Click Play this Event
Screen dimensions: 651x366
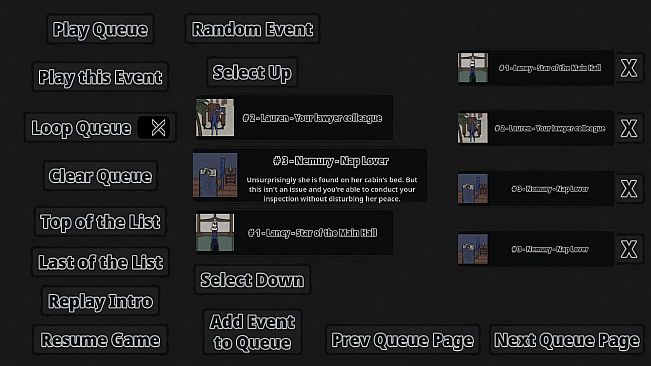tap(100, 77)
